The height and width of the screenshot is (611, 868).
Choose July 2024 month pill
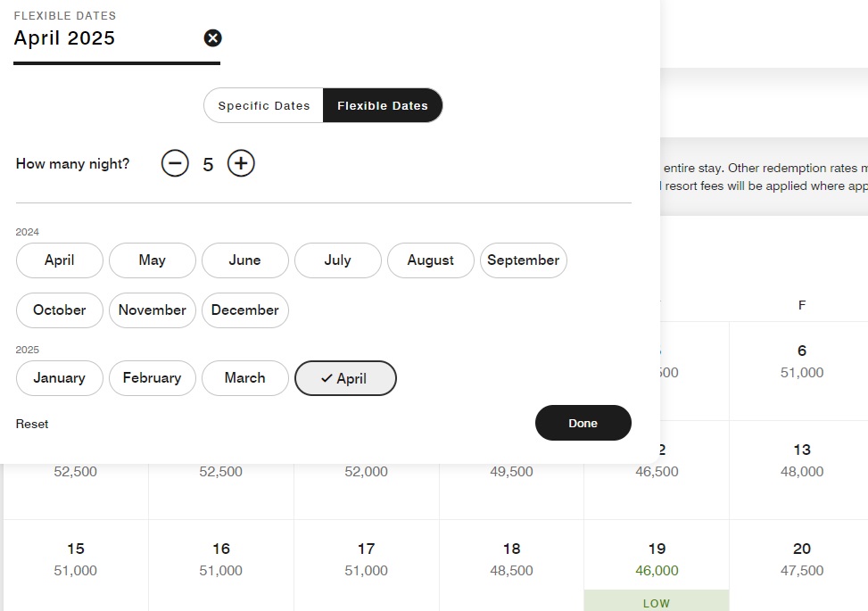click(338, 260)
